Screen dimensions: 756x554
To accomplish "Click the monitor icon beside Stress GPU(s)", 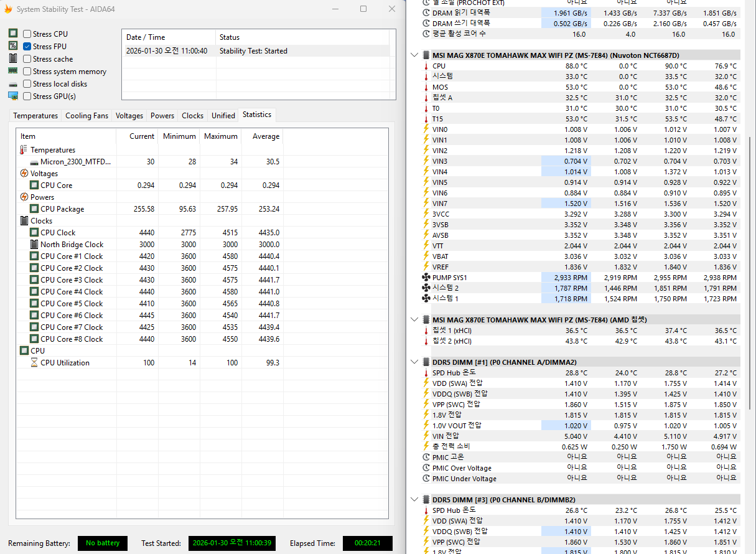I will click(x=13, y=96).
